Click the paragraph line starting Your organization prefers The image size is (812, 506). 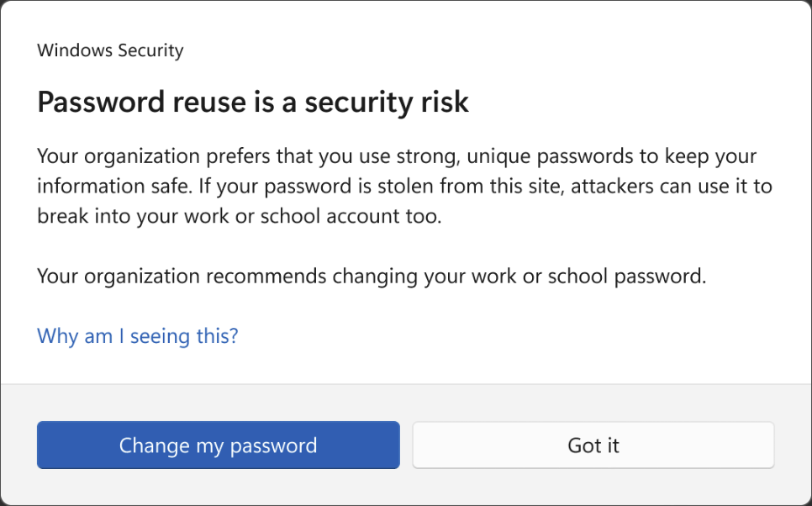[x=397, y=156]
